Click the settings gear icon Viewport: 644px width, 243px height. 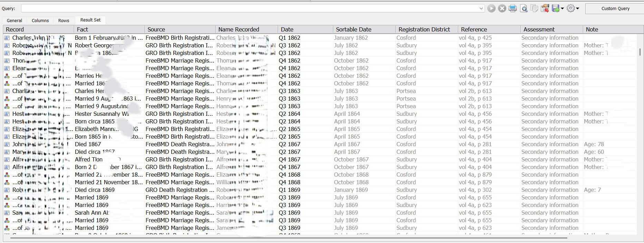[571, 8]
